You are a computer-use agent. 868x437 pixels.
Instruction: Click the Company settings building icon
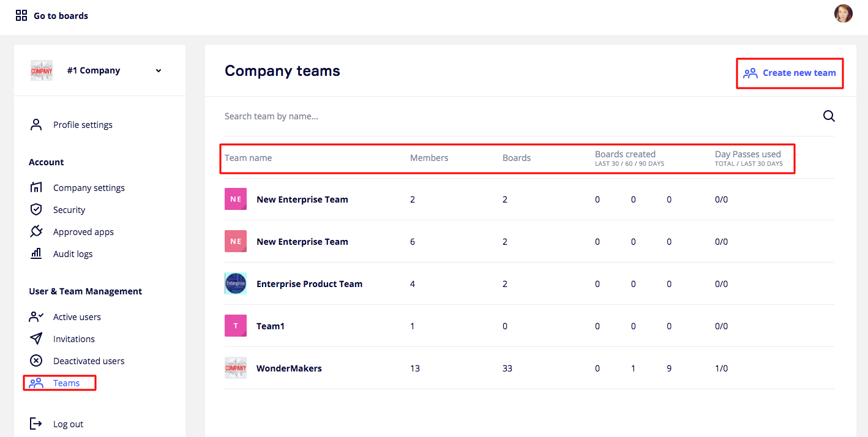point(36,188)
